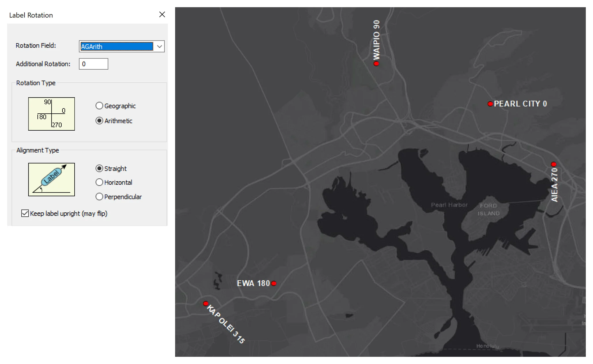This screenshot has height=364, width=593.
Task: Click the alignment type label preview image
Action: click(x=52, y=180)
